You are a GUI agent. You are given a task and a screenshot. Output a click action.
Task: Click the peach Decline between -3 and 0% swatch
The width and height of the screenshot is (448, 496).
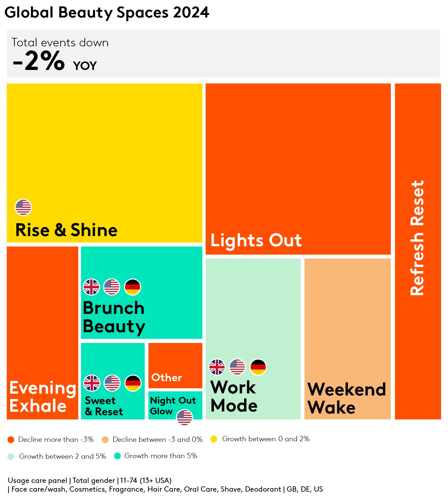(105, 440)
